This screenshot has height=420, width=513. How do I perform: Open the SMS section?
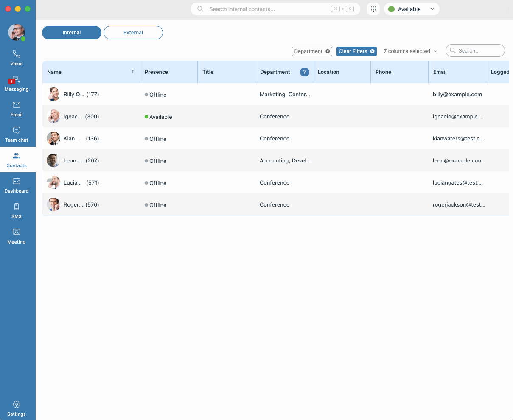point(17,210)
